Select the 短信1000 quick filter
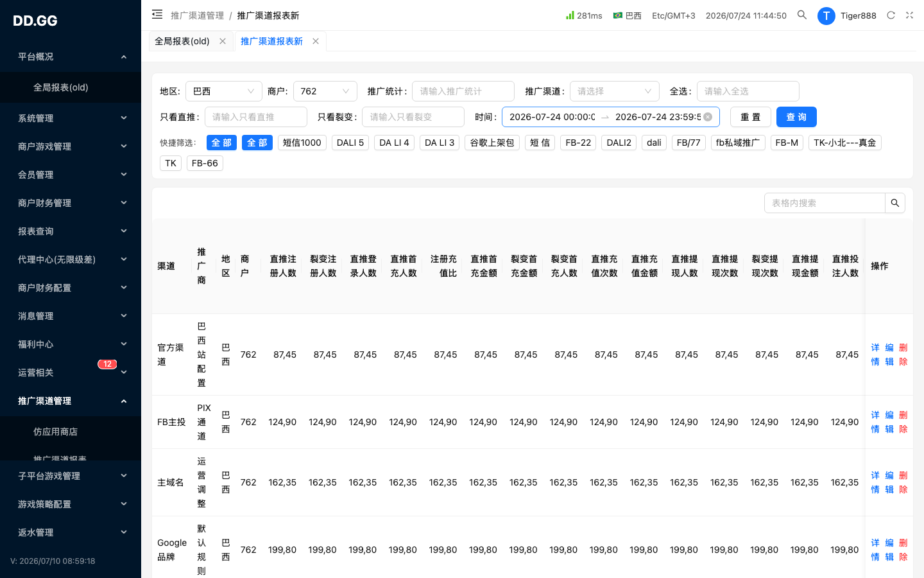924x578 pixels. (x=302, y=143)
